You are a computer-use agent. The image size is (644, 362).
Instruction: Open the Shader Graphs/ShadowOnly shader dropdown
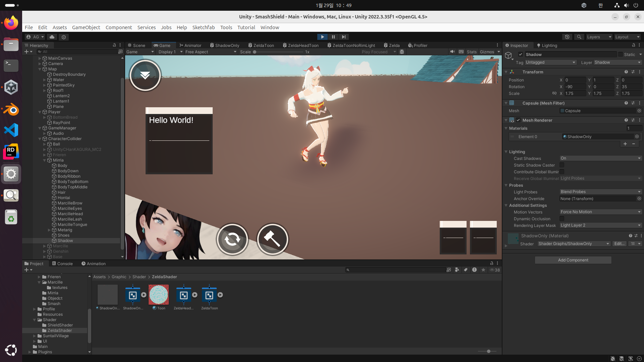(574, 244)
